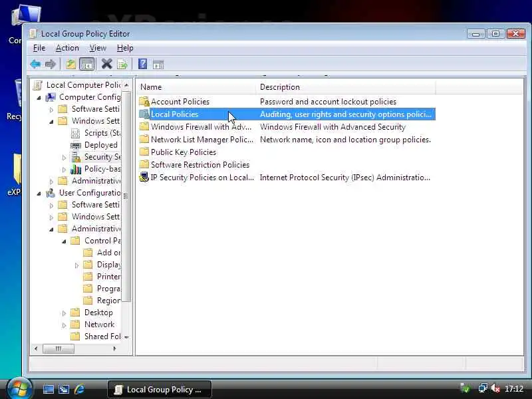Viewport: 532px width, 399px height.
Task: Open the Windows Start orb
Action: click(19, 388)
